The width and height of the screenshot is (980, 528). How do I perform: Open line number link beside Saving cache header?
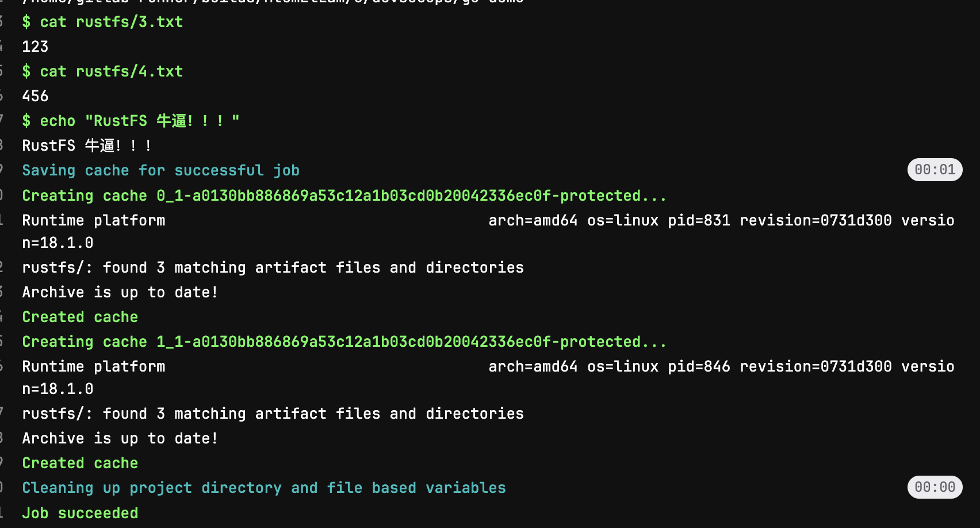2,170
